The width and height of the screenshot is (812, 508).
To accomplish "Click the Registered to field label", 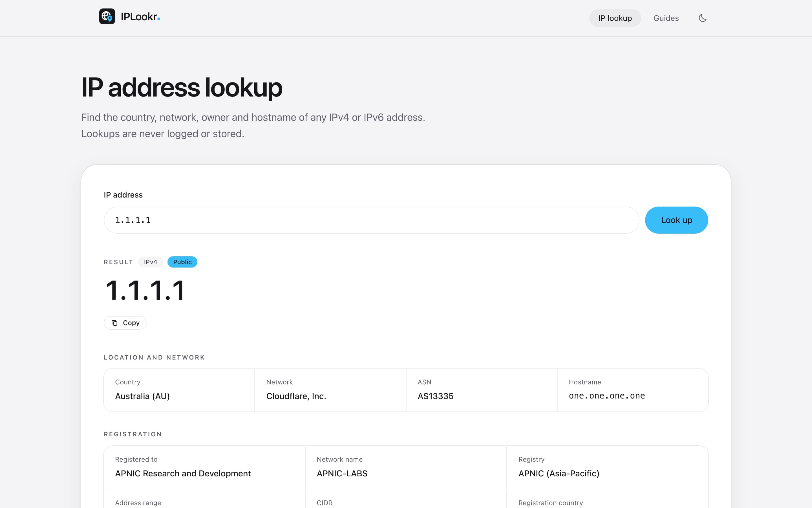I will click(136, 459).
